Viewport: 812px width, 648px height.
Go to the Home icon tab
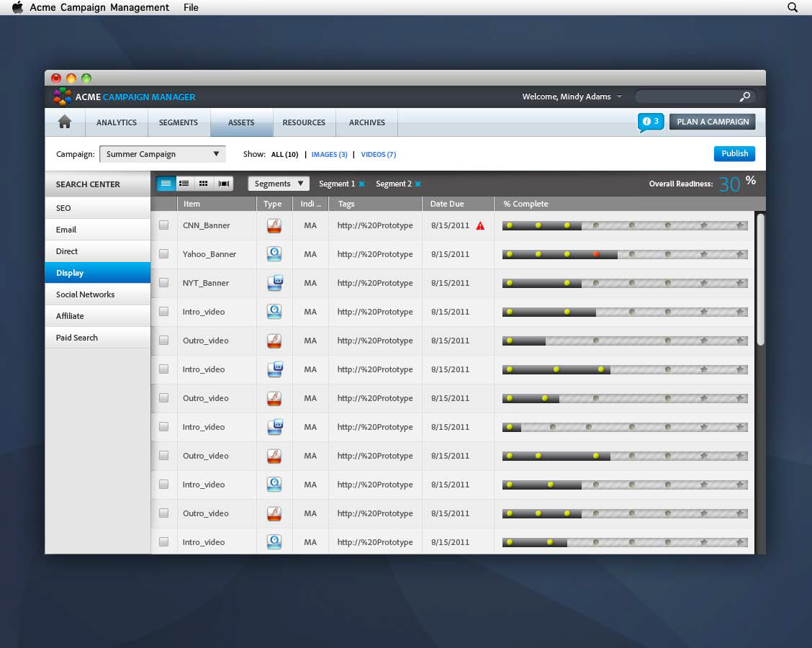(x=65, y=122)
